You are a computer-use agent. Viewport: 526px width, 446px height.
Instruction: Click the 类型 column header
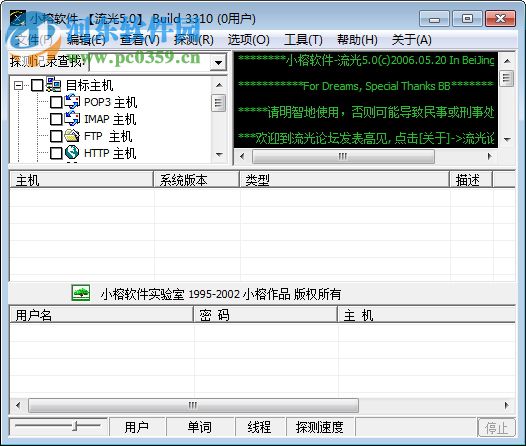click(344, 180)
